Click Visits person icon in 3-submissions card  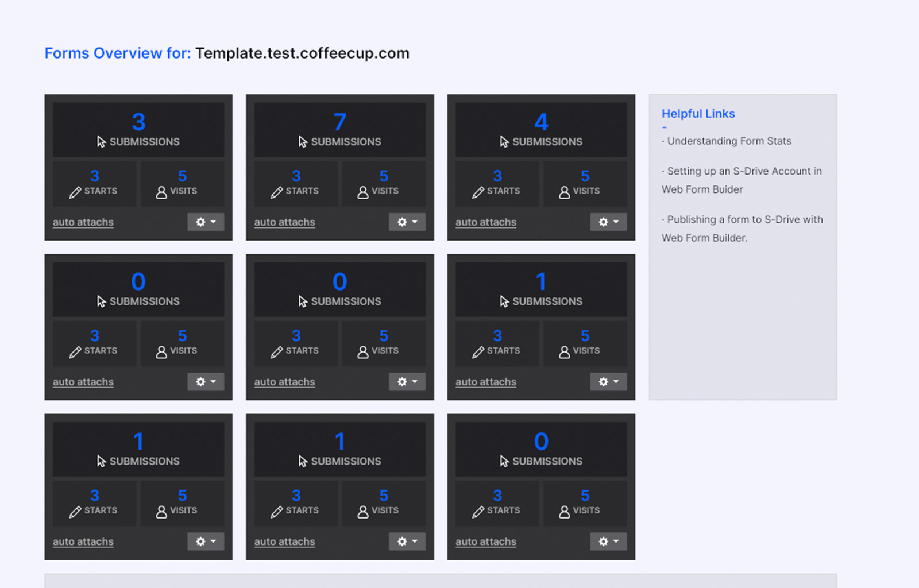[161, 192]
